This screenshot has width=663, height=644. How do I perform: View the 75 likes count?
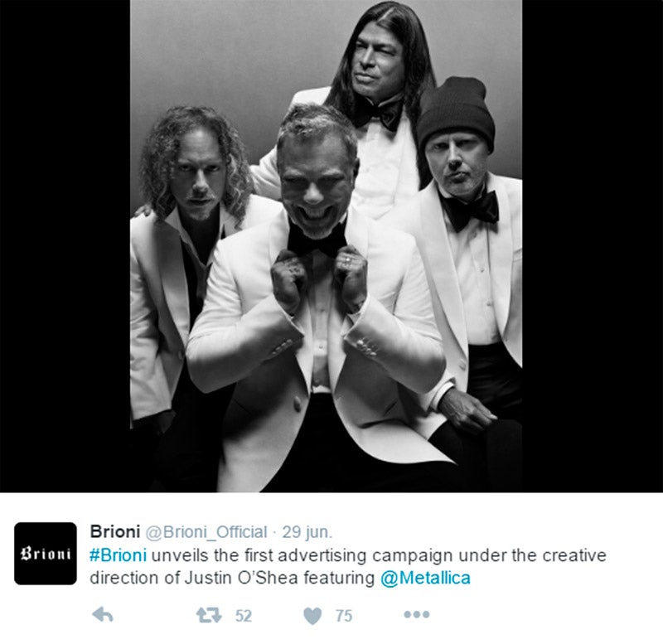(344, 616)
